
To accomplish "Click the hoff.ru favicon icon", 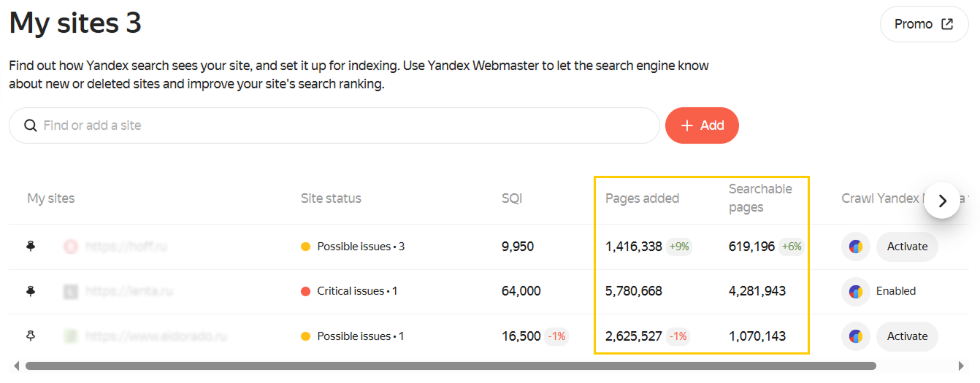I will [71, 247].
